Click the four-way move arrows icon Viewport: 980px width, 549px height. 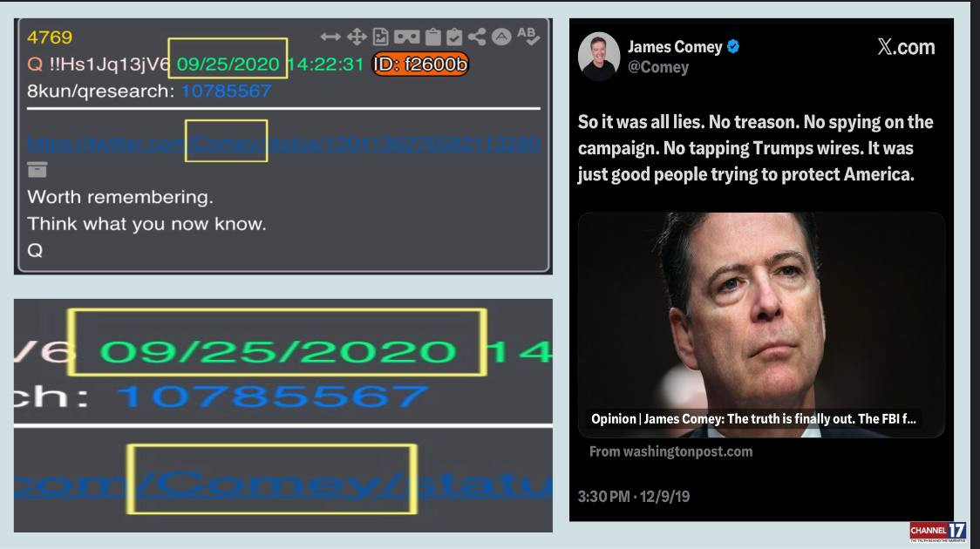click(x=357, y=37)
